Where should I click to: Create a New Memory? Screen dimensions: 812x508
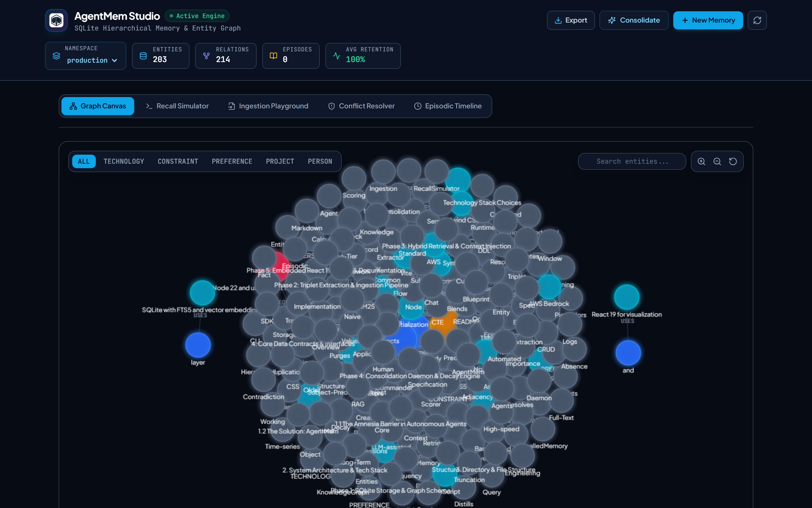click(x=708, y=20)
